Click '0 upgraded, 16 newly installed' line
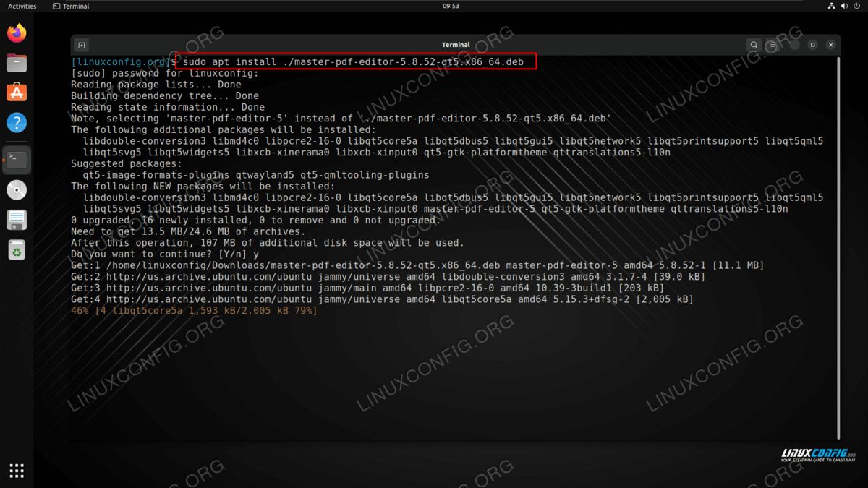 click(x=256, y=220)
